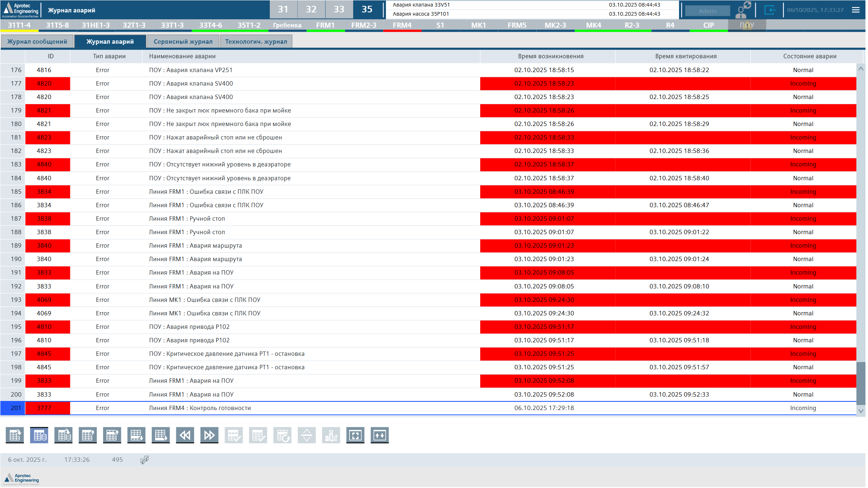Click the scrollbar down arrow of alarm table
Viewport: 868px width, 488px height.
click(x=861, y=411)
